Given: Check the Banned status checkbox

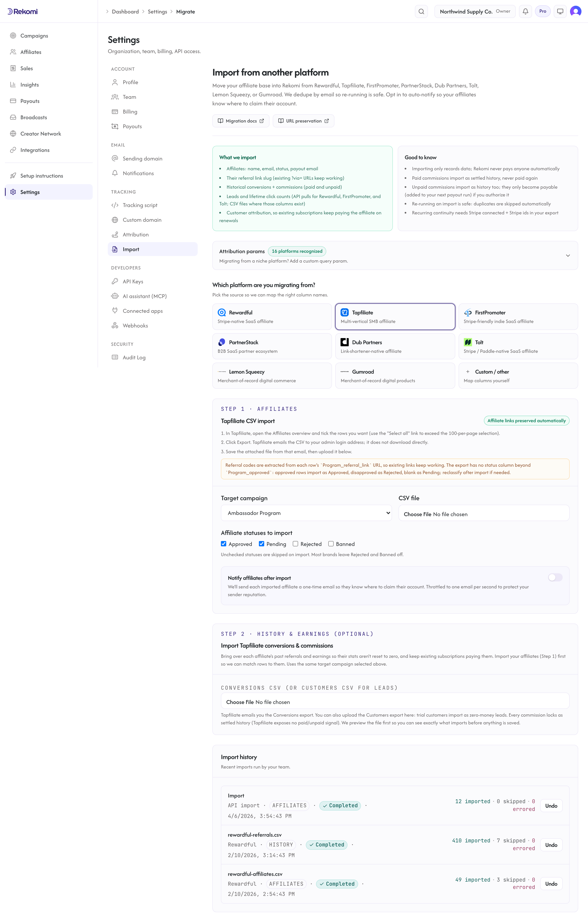Looking at the screenshot, I should point(331,544).
